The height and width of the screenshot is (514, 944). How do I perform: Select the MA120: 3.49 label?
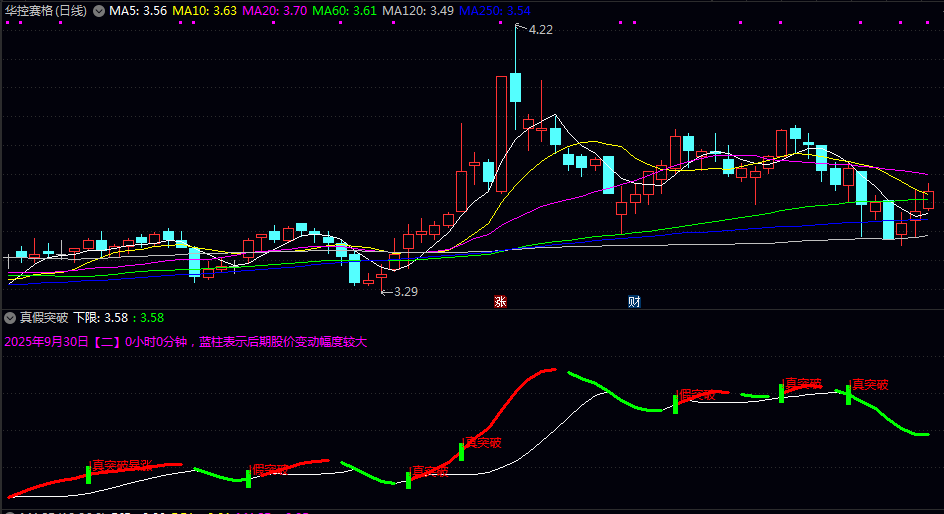click(x=418, y=11)
